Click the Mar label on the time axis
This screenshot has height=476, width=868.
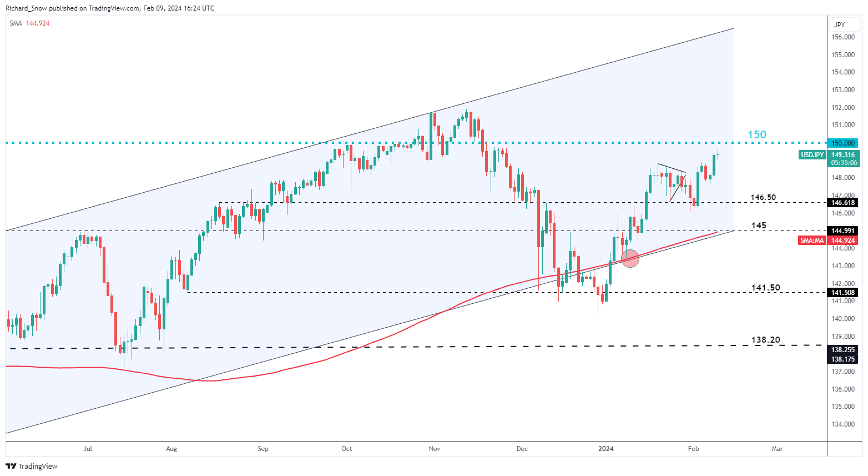point(777,449)
